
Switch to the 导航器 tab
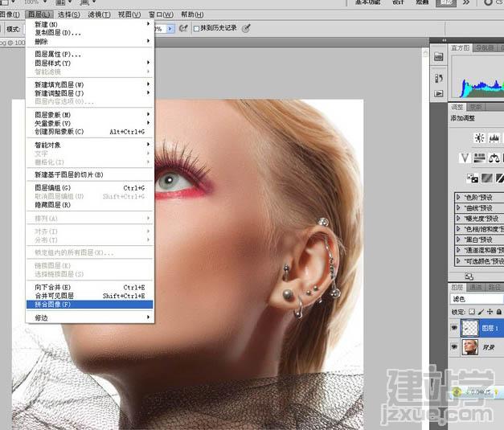[485, 48]
